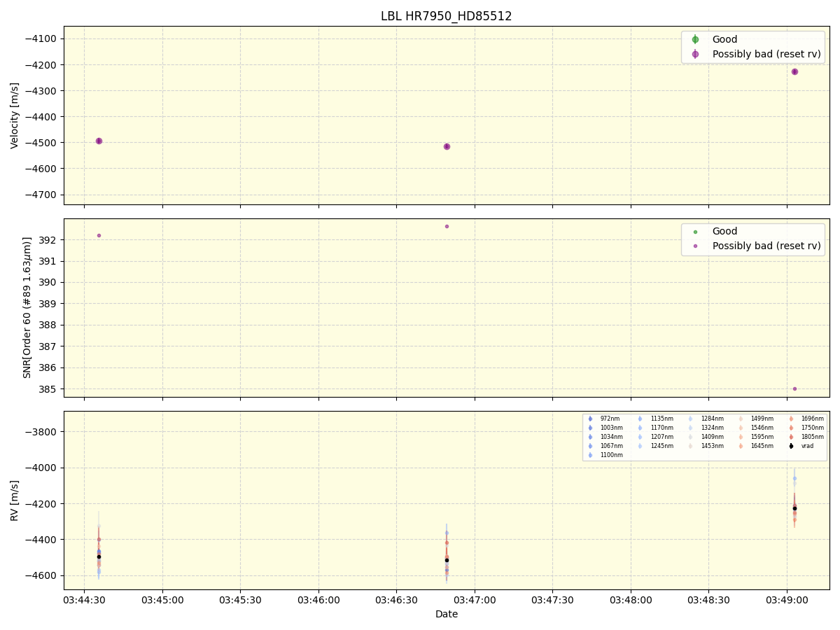Click the 1245nm legend marker
Image resolution: width=840 pixels, height=630 pixels.
pos(640,446)
